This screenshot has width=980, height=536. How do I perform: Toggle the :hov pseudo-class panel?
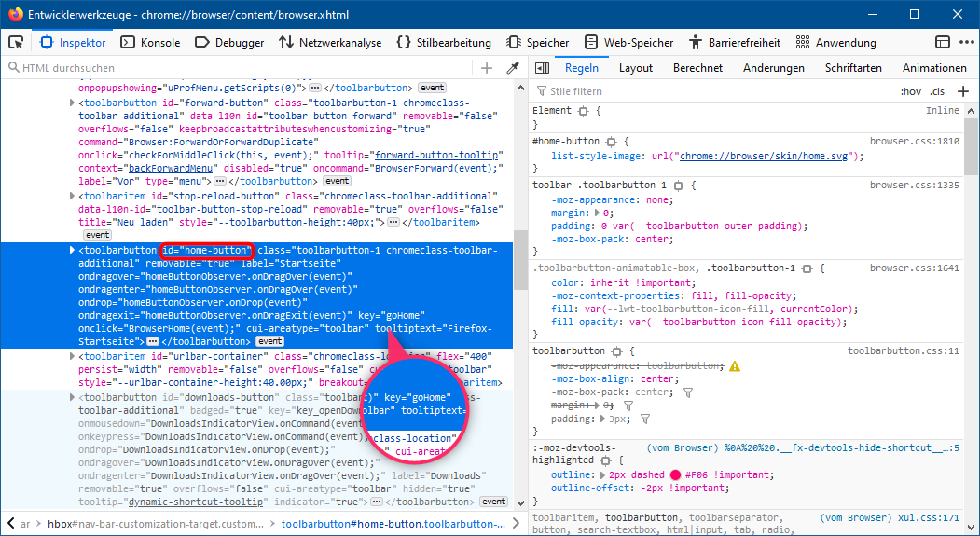point(910,91)
